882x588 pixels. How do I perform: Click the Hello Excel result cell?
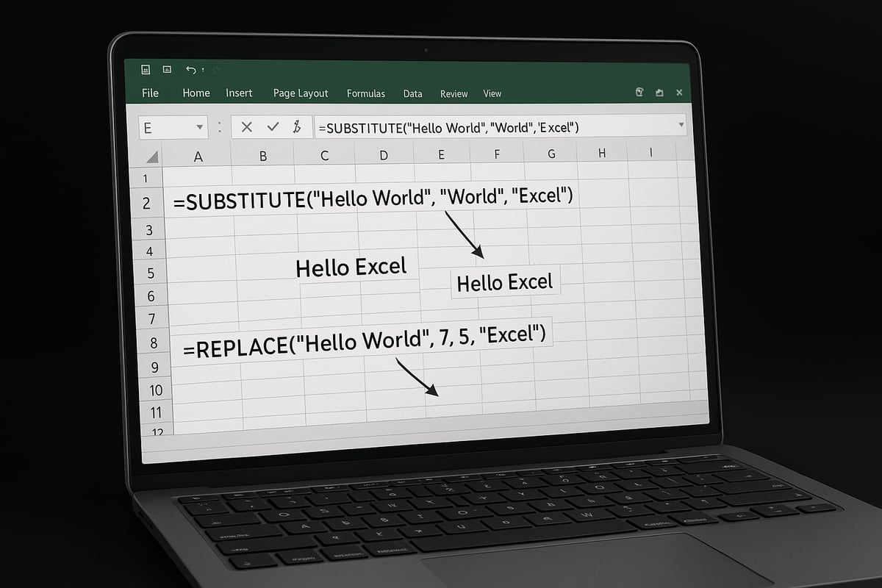coord(504,282)
